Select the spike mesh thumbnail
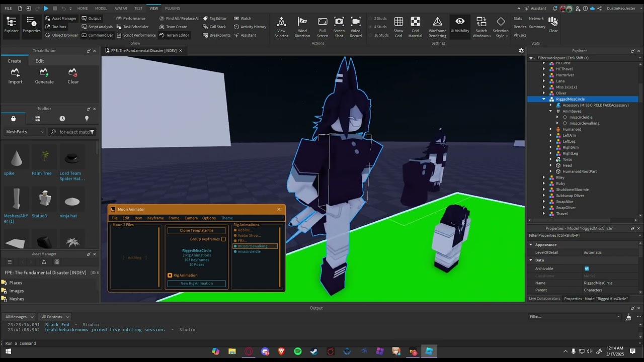Image resolution: width=644 pixels, height=362 pixels. 16,158
